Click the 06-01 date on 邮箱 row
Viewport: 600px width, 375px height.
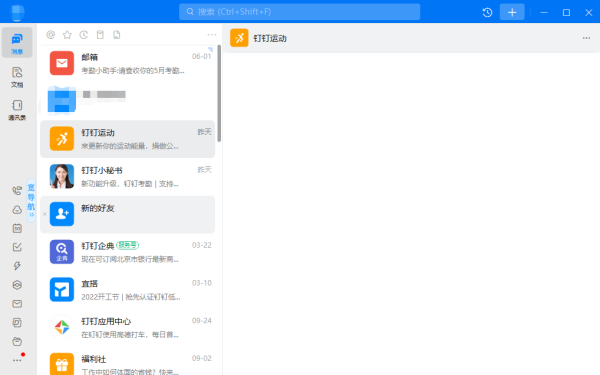click(202, 56)
